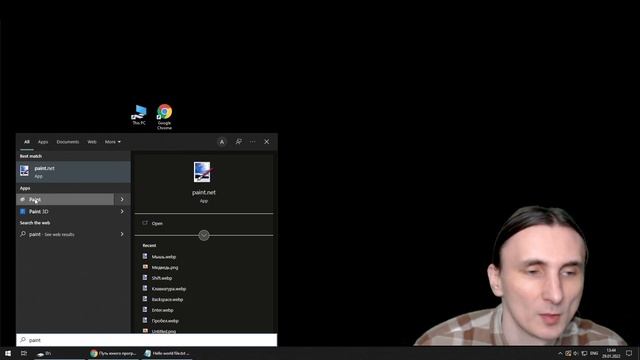Switch to the Web search tab
The width and height of the screenshot is (640, 360).
(x=92, y=142)
